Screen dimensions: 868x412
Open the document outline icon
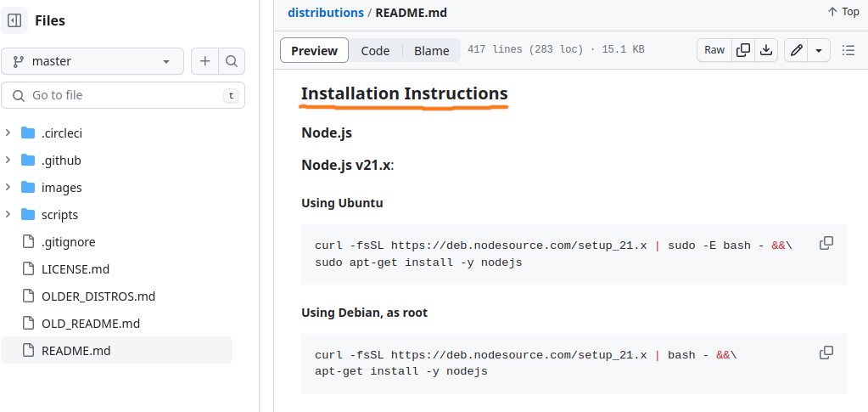[848, 50]
